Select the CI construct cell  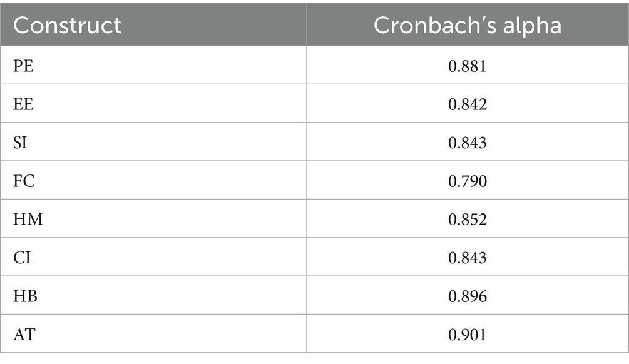coord(21,258)
